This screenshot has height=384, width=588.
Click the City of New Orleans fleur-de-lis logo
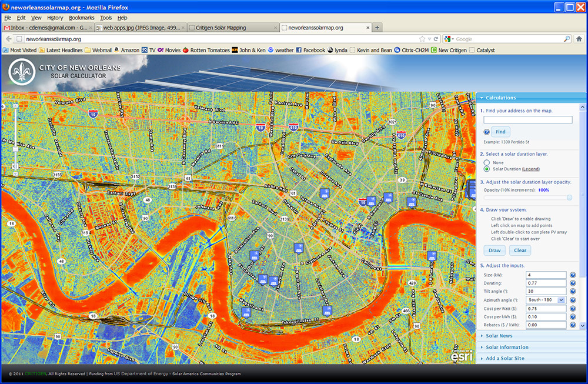click(22, 72)
